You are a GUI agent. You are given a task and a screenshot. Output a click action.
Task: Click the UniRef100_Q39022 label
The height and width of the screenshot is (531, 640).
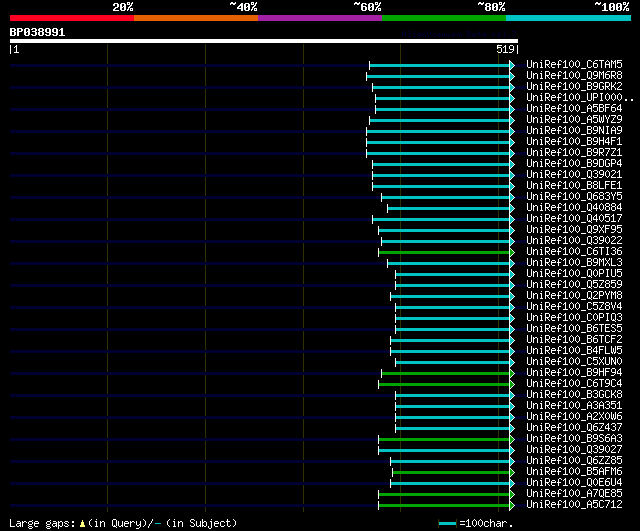coord(574,241)
